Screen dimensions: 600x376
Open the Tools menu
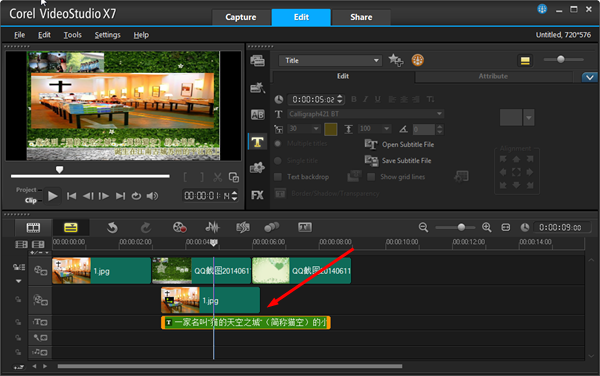72,35
